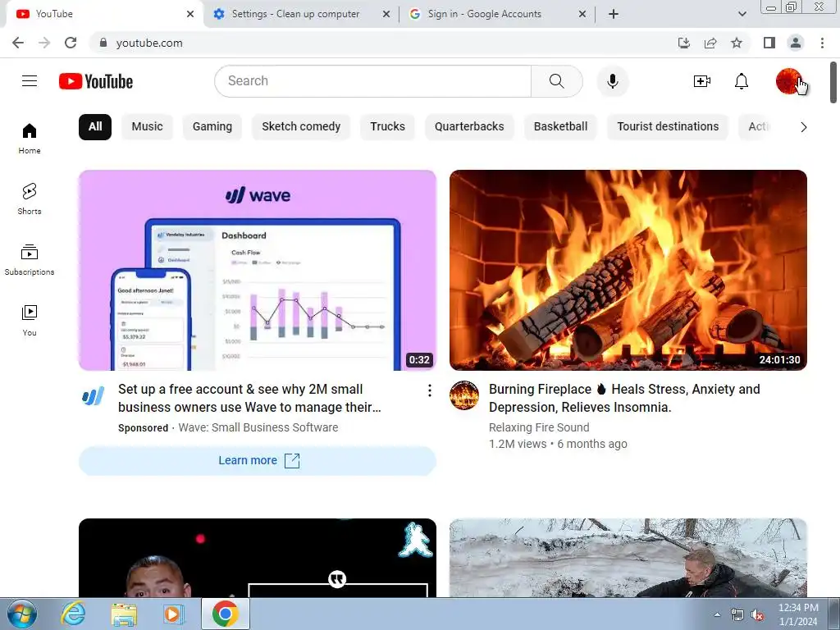Open new browser tab with plus

(x=614, y=14)
